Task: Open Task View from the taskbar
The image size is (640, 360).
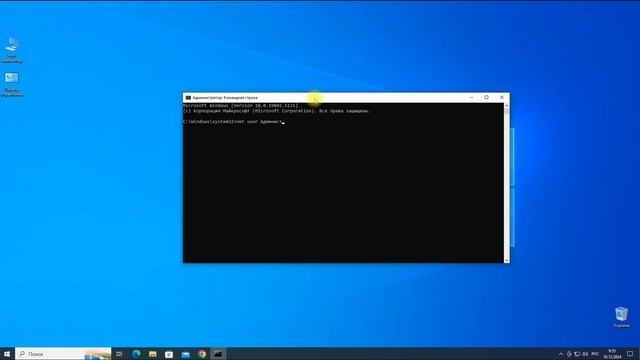Action: coord(119,354)
